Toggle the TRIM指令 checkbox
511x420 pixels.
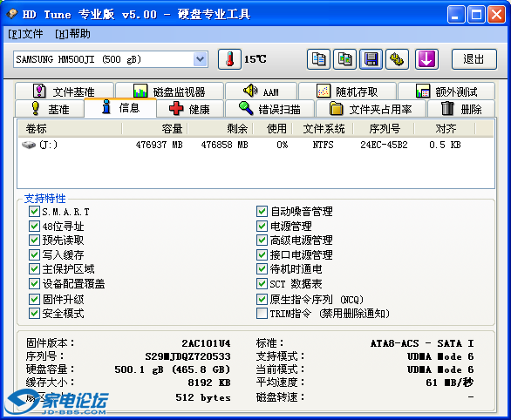pos(262,313)
